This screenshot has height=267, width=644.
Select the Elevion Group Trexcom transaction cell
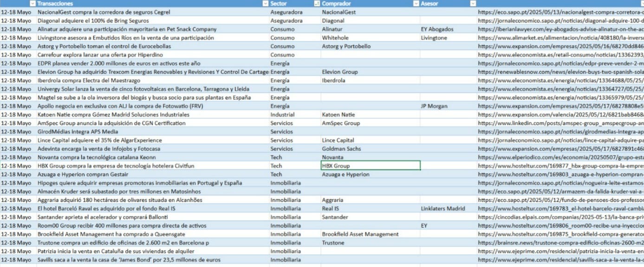tap(153, 72)
